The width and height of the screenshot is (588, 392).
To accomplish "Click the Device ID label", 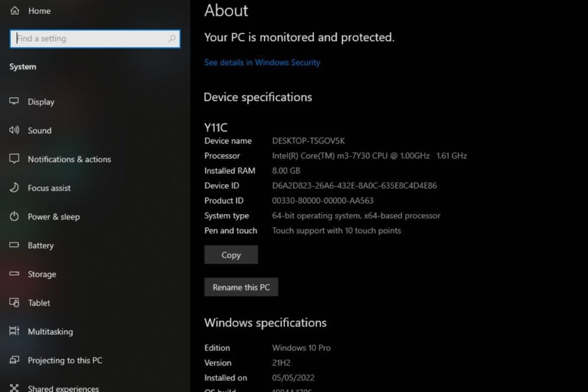I will click(x=222, y=185).
